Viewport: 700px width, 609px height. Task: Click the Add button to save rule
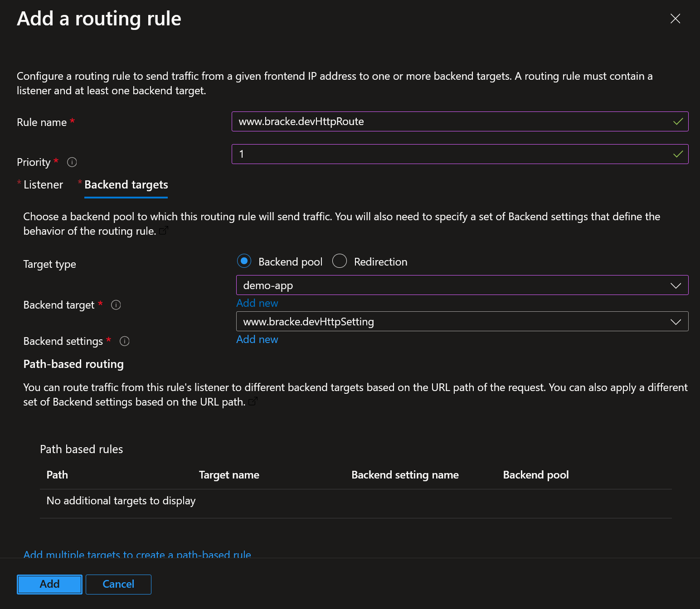pos(49,584)
